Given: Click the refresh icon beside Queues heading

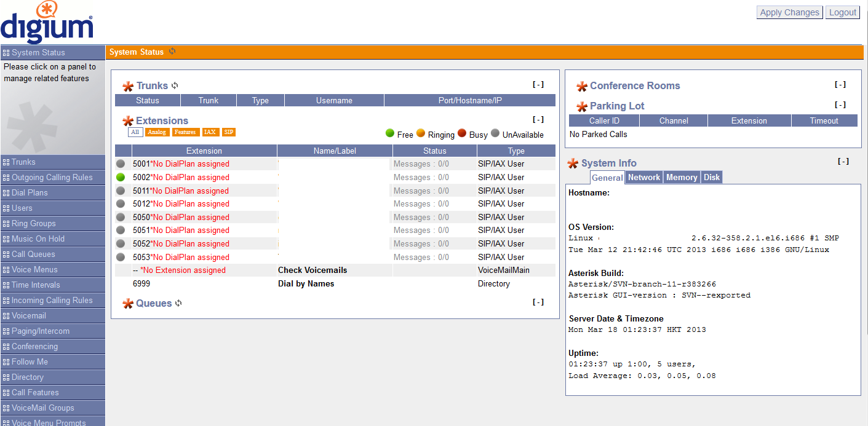Looking at the screenshot, I should tap(178, 303).
